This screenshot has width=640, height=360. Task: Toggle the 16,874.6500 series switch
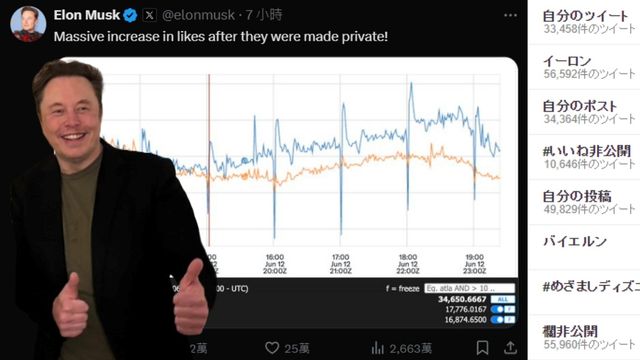503,320
